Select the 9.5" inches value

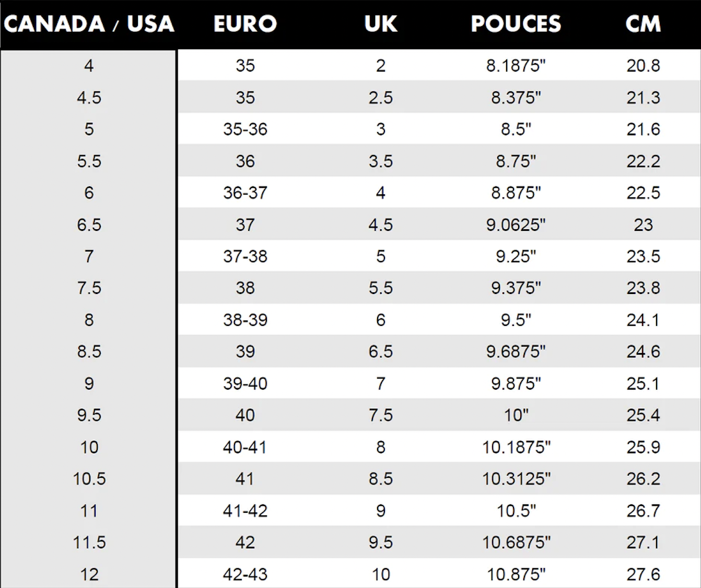click(x=516, y=320)
